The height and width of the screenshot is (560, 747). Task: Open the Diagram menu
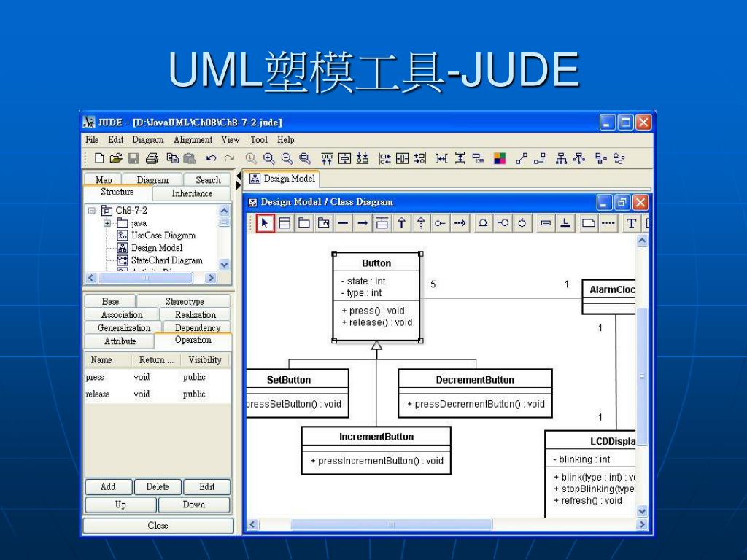(x=147, y=140)
